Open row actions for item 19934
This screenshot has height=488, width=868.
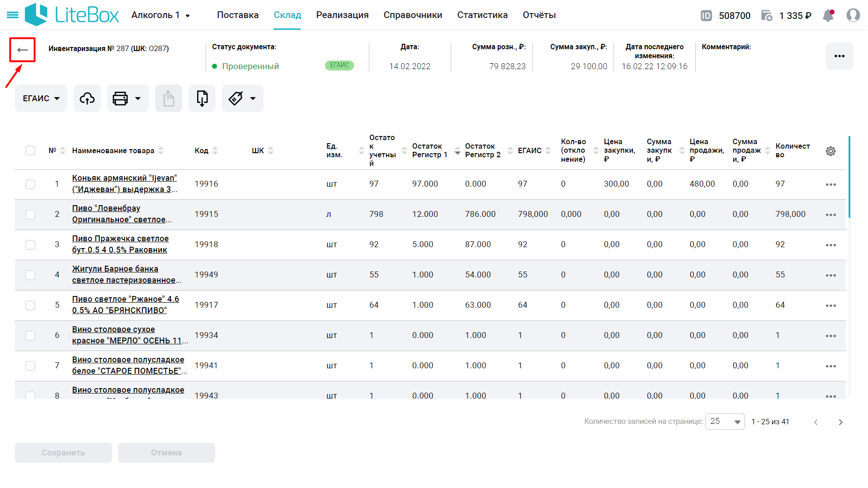click(831, 336)
